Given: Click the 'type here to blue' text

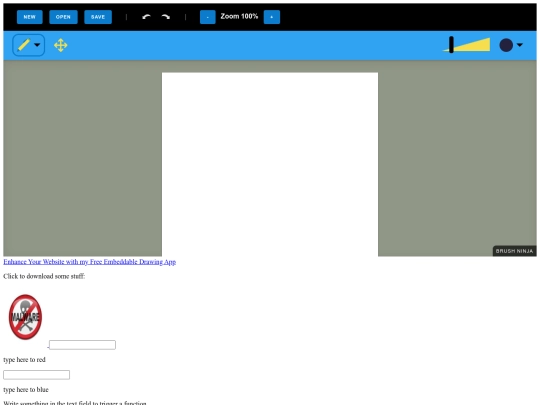Looking at the screenshot, I should [x=26, y=390].
